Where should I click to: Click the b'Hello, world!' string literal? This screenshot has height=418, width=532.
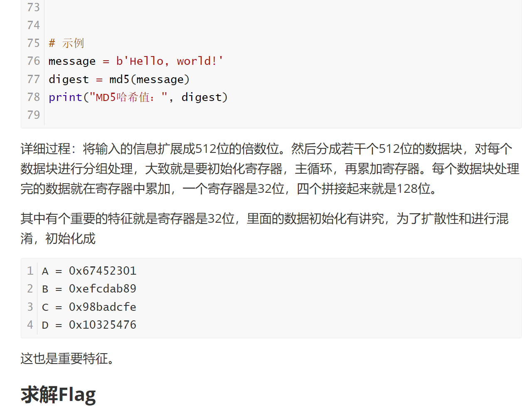click(x=169, y=61)
